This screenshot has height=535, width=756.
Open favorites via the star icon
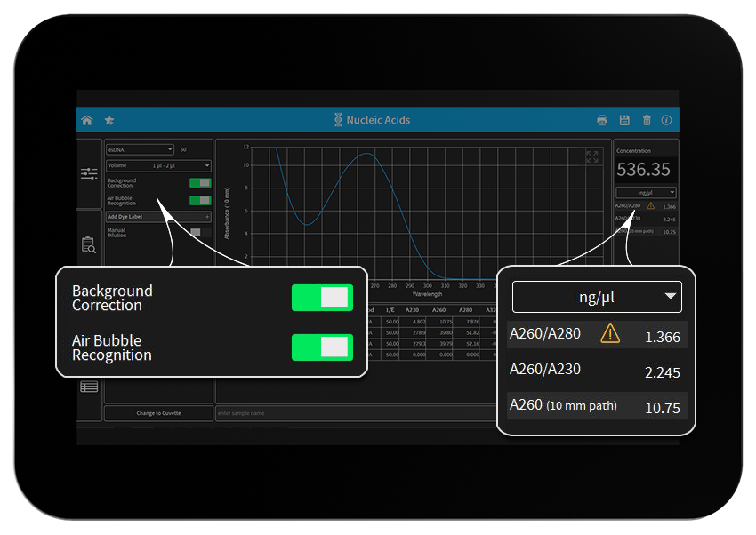(x=109, y=120)
